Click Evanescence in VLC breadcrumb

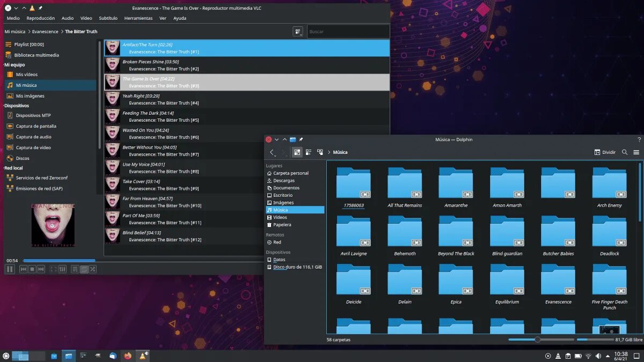(45, 32)
